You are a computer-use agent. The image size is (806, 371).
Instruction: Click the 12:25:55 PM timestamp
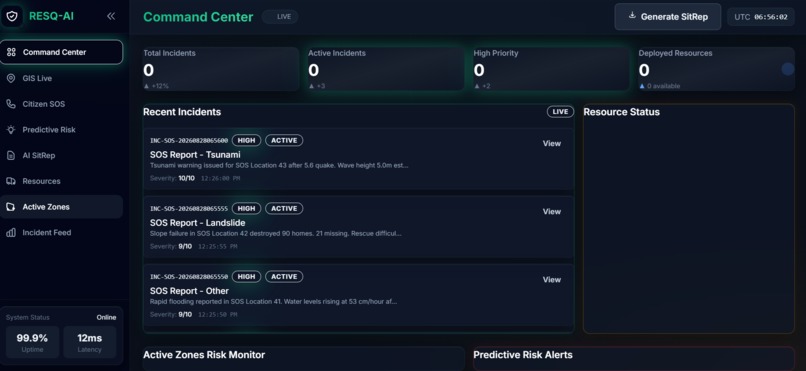(219, 247)
